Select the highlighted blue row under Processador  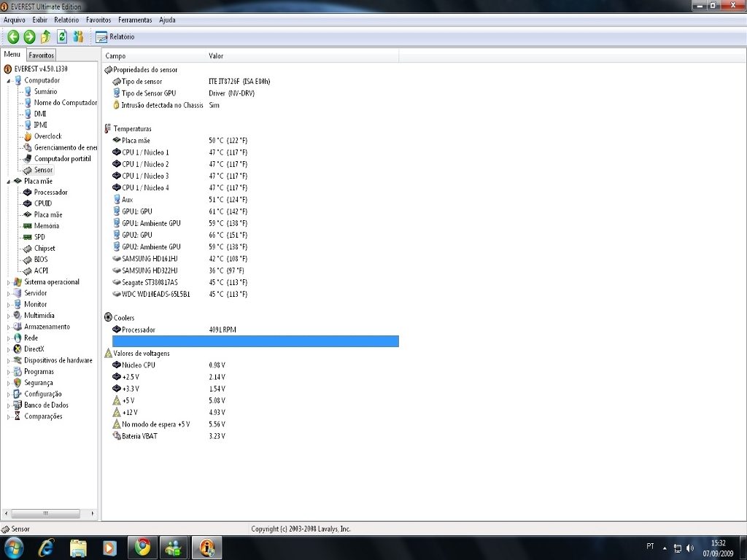coord(255,341)
